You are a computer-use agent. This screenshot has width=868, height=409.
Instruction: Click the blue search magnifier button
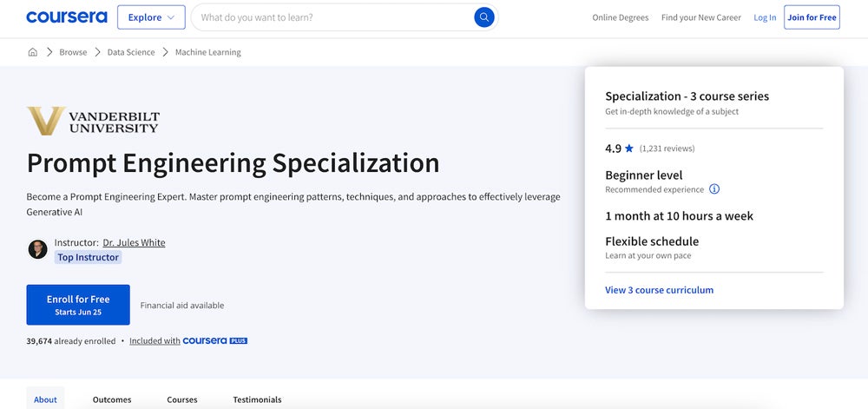(483, 17)
